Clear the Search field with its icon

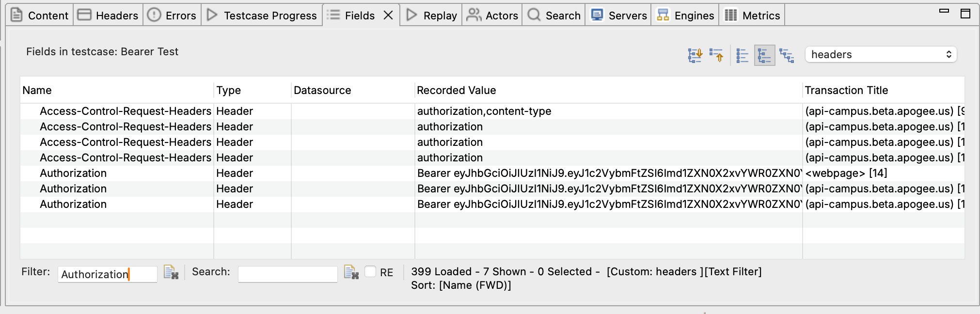pos(351,272)
